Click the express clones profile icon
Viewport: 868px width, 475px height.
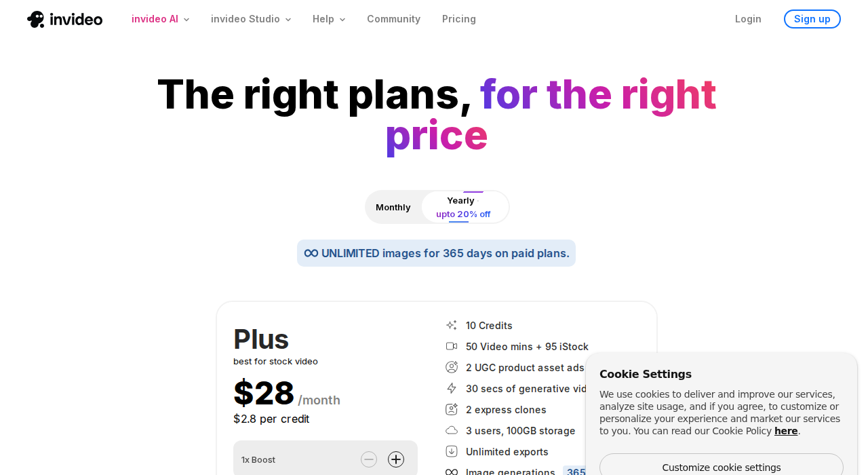click(x=452, y=410)
